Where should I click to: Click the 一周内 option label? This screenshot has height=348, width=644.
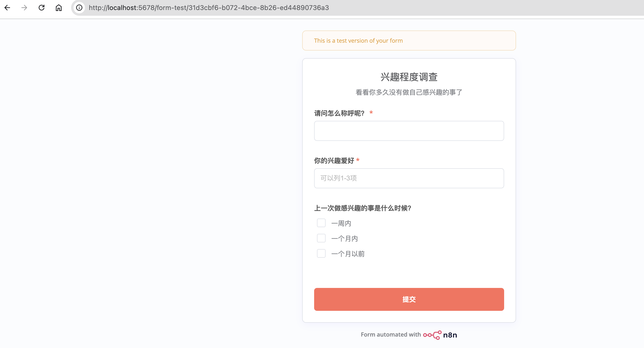pos(341,223)
